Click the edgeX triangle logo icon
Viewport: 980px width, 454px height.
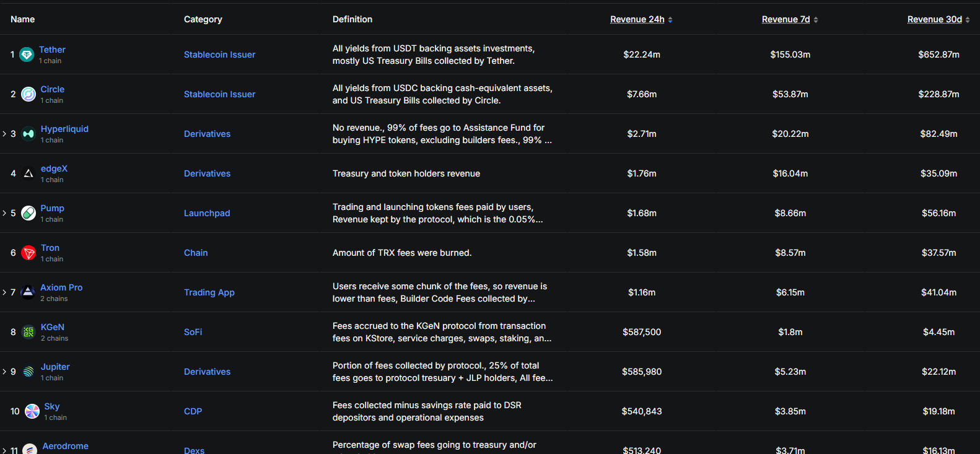click(x=28, y=173)
